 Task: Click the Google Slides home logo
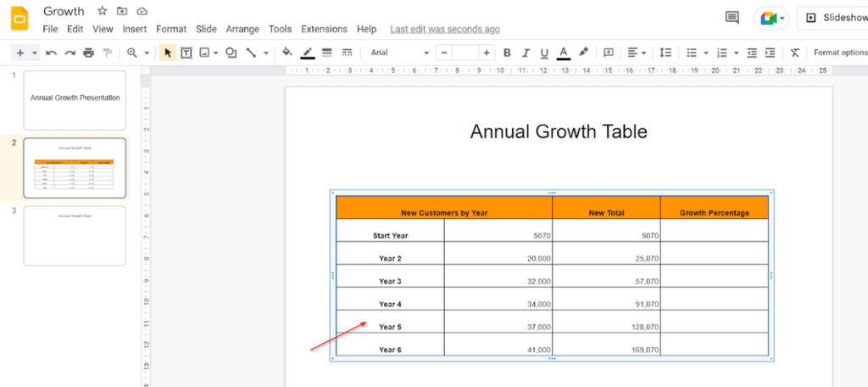click(x=20, y=19)
